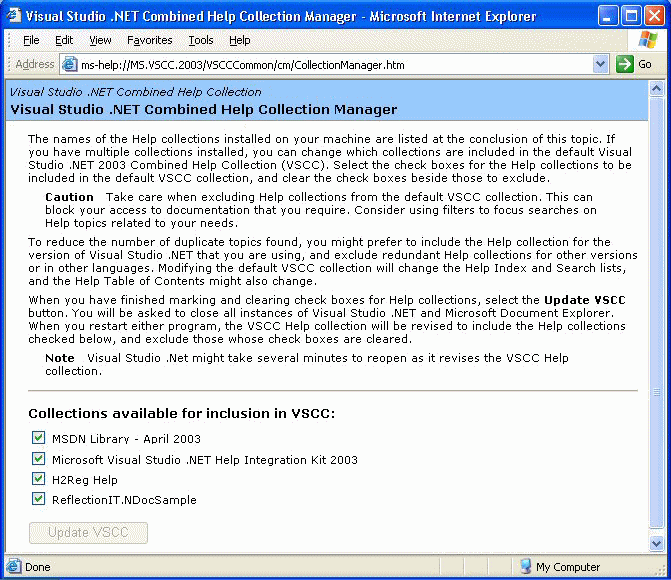Click the 'H2Reg Help' label

click(85, 480)
